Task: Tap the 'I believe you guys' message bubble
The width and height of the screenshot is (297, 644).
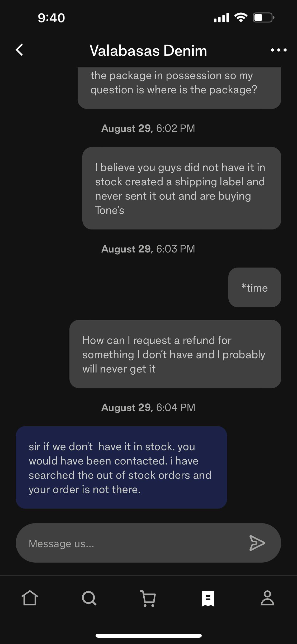Action: tap(181, 188)
